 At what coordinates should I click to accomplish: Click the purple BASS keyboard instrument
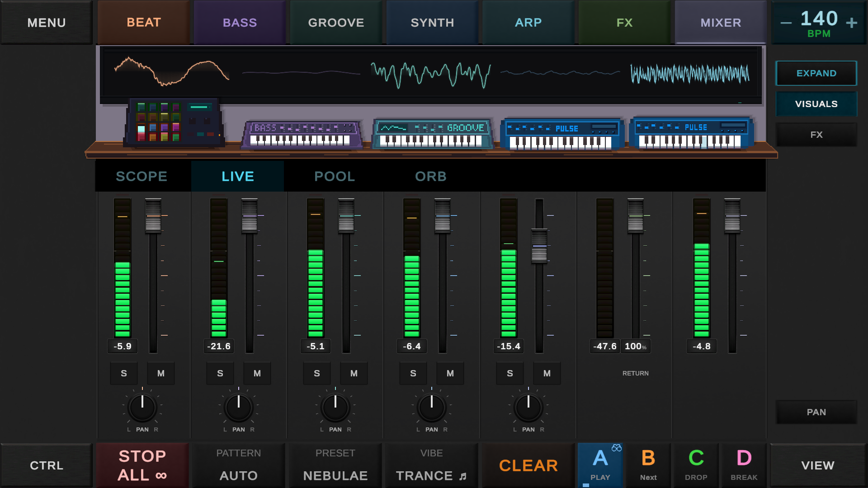click(x=302, y=134)
